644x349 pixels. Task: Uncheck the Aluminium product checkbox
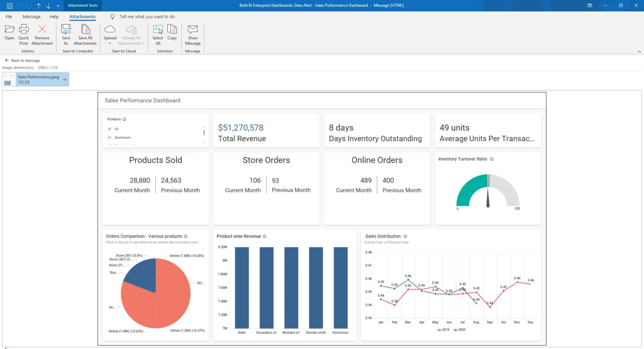click(110, 137)
